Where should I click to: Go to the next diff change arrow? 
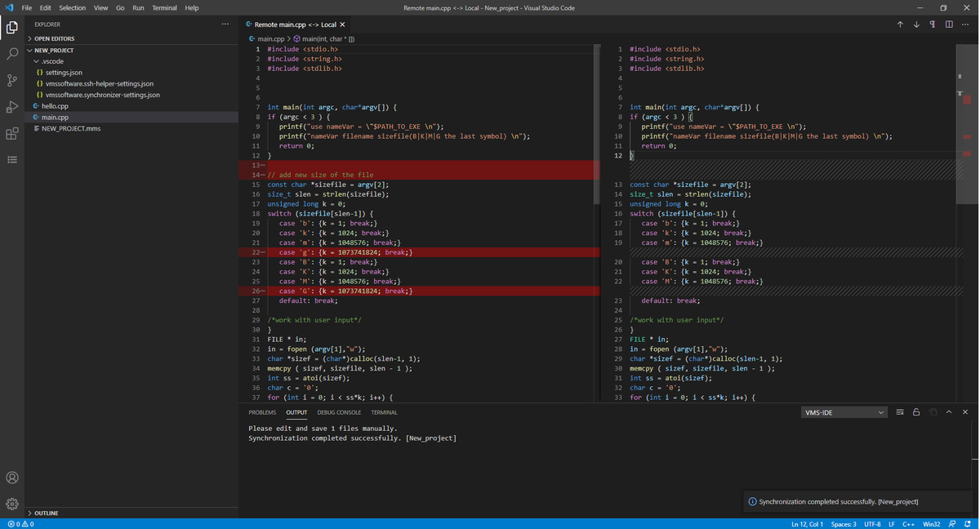[x=916, y=24]
